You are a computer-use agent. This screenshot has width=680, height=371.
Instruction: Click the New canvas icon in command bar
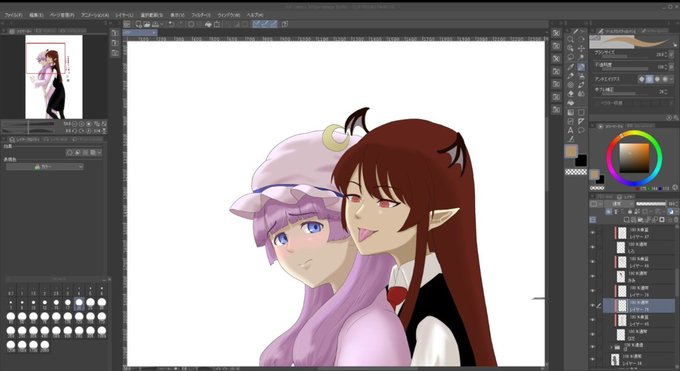tap(138, 24)
